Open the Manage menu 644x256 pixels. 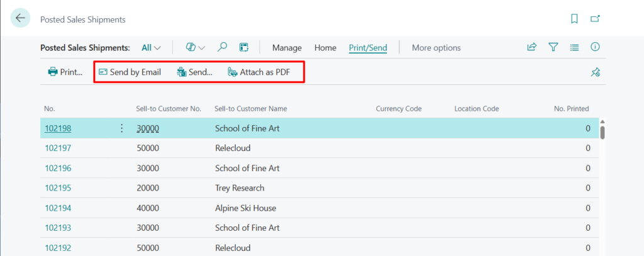coord(287,48)
